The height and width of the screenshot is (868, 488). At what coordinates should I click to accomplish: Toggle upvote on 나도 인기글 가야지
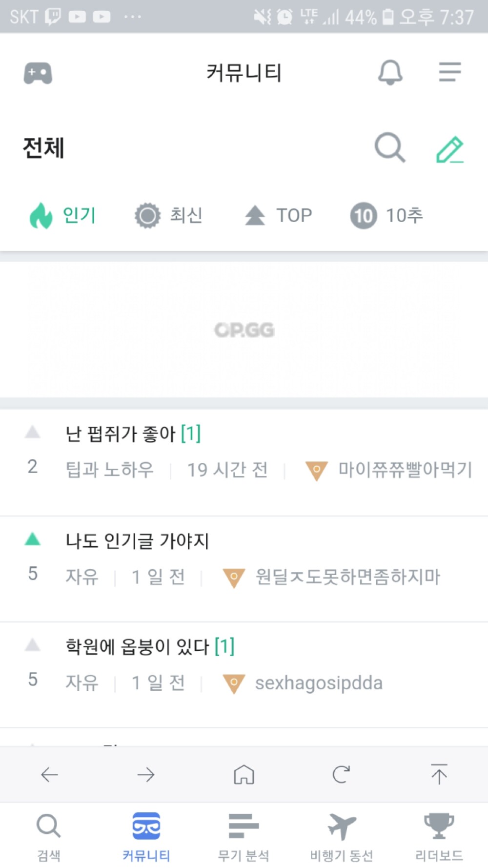pyautogui.click(x=33, y=539)
